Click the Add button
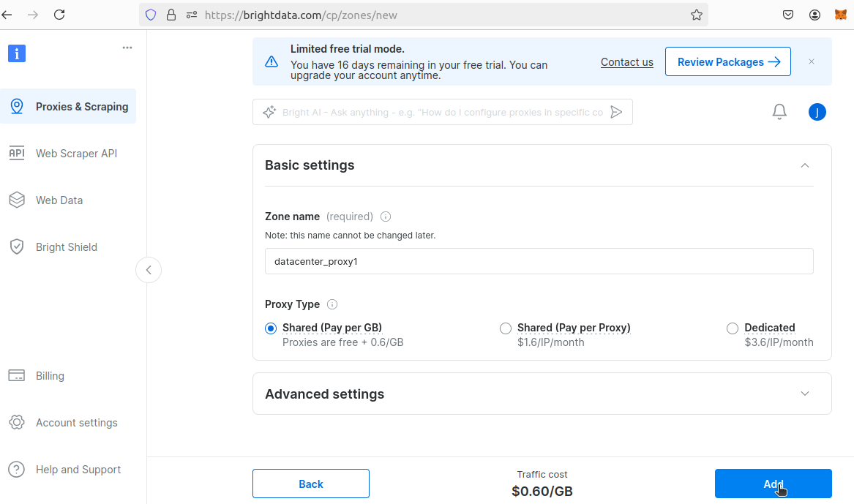Image resolution: width=854 pixels, height=504 pixels. tap(774, 484)
